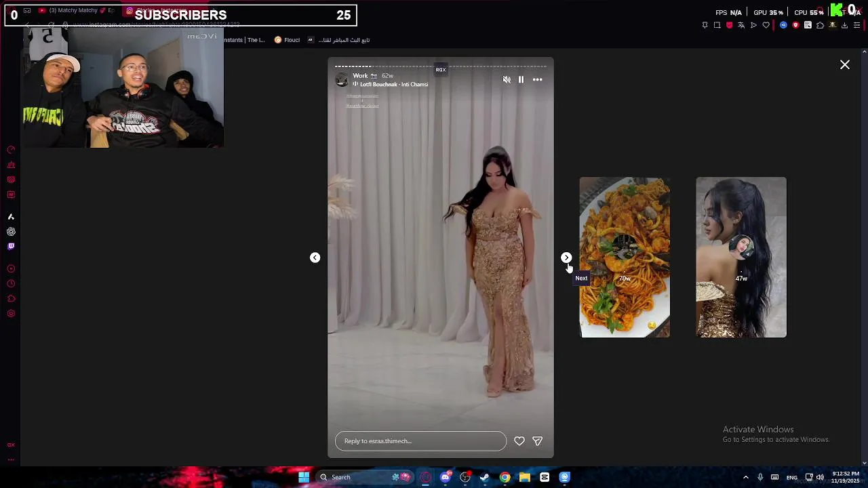This screenshot has height=488, width=868.
Task: Open the easy setup sliders icon
Action: pos(856,25)
